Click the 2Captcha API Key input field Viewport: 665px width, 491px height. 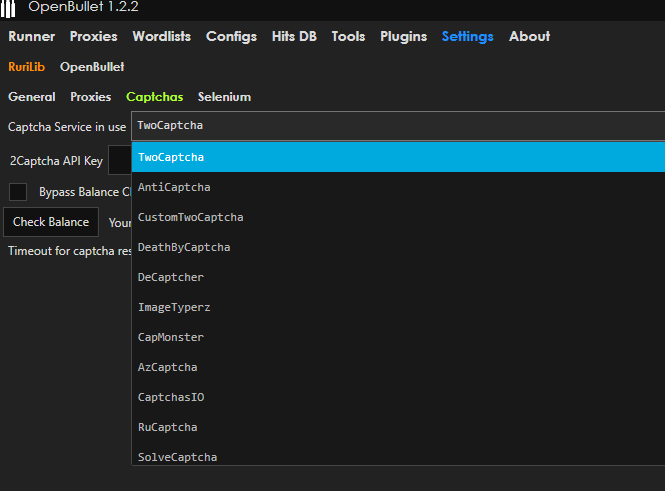click(120, 160)
